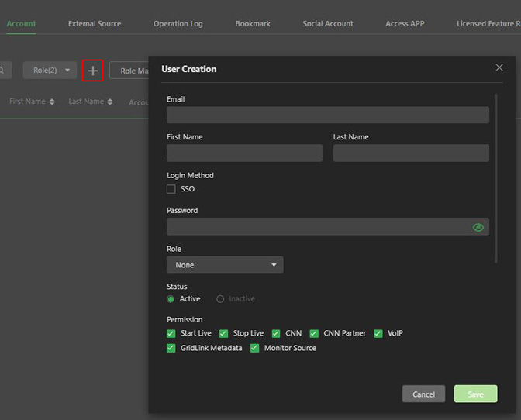Enable the SSO login checkbox
Screen dimensions: 521x420
pyautogui.click(x=171, y=189)
